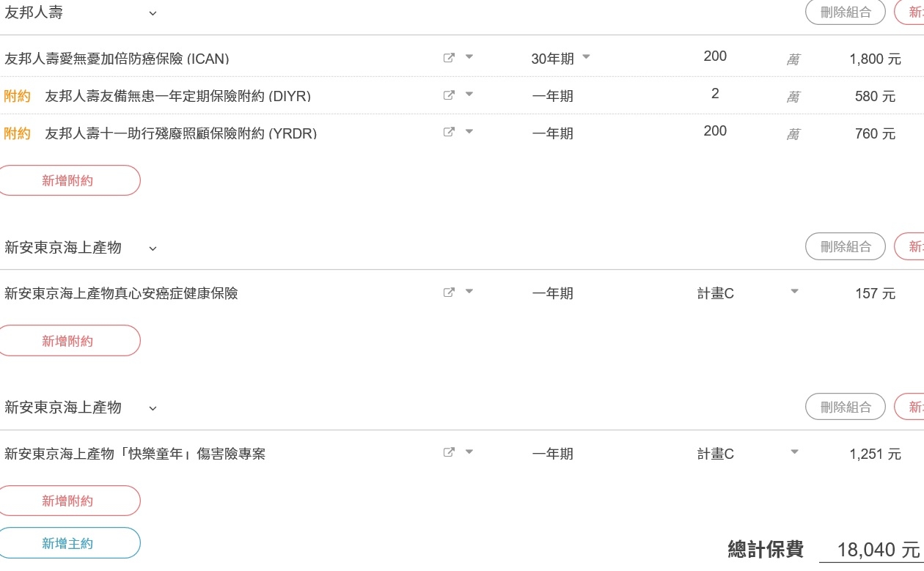
Task: Click 新增附約 under 友邦人壽 policies
Action: click(67, 180)
